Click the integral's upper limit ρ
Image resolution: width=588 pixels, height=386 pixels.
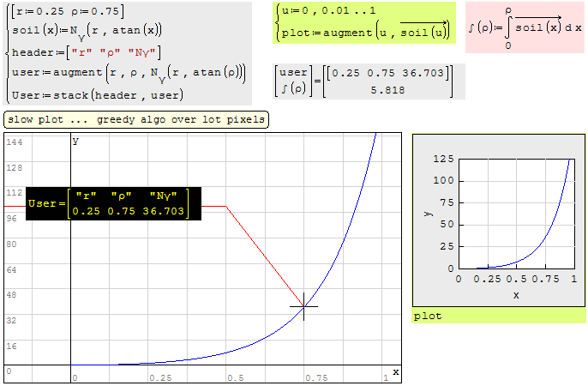508,10
